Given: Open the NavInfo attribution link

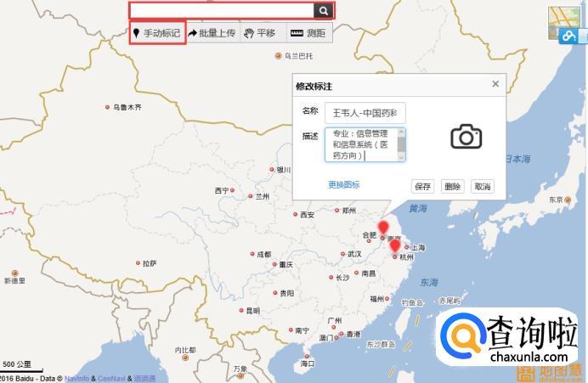Looking at the screenshot, I should tap(76, 379).
